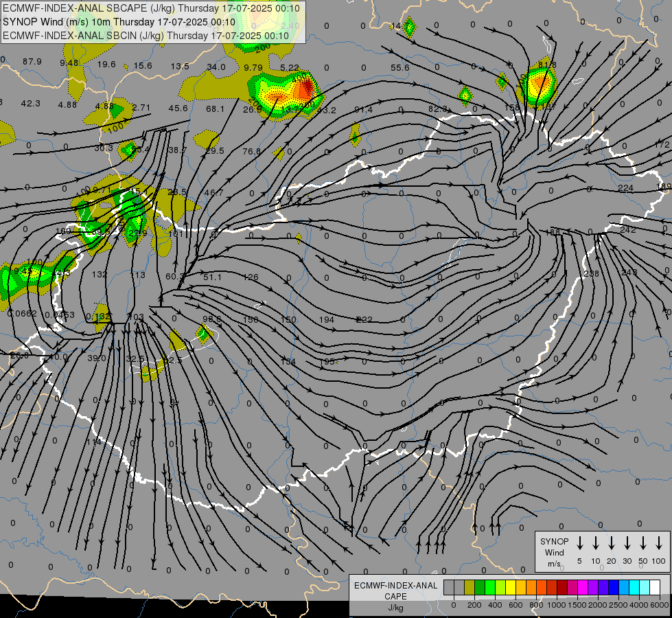Click the 34.0 value on the map
This screenshot has height=618, width=672.
[x=216, y=67]
